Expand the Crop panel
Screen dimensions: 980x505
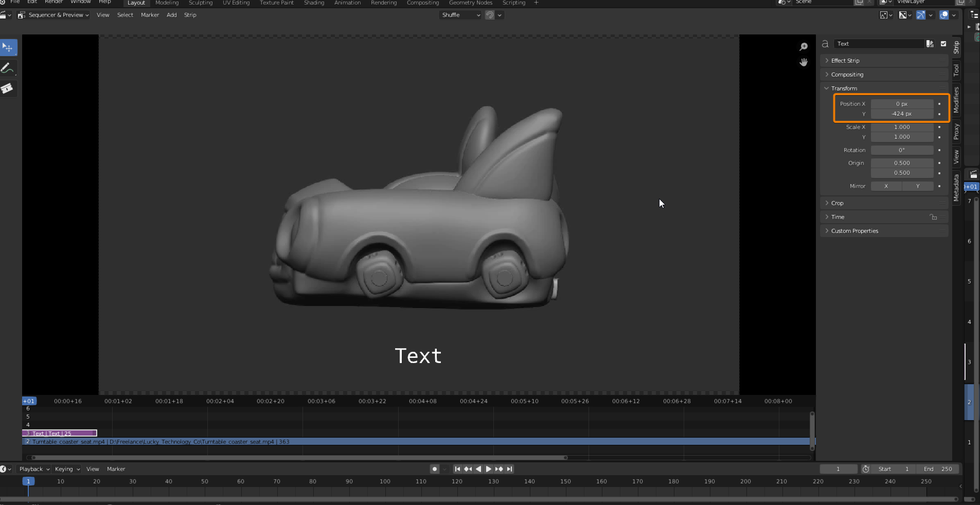837,203
